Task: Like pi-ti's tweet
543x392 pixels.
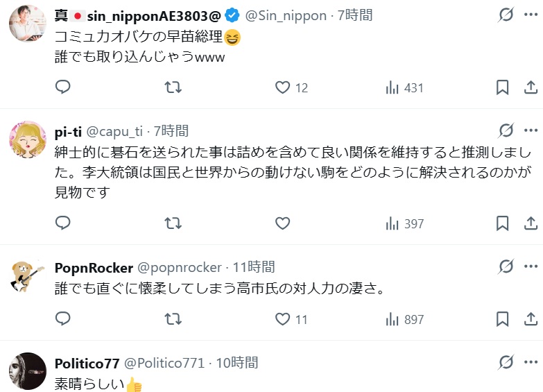Action: point(282,223)
